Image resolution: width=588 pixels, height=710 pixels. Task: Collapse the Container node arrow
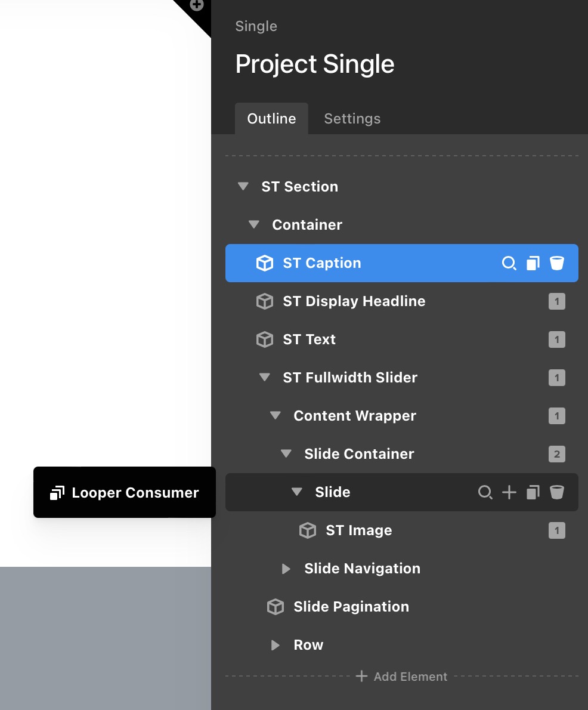[253, 225]
